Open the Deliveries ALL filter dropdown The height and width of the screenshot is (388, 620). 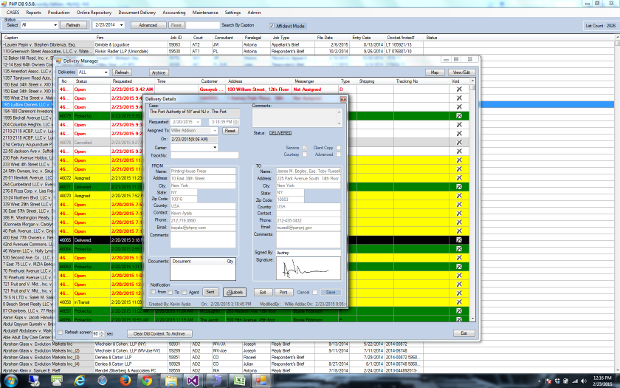tap(106, 72)
